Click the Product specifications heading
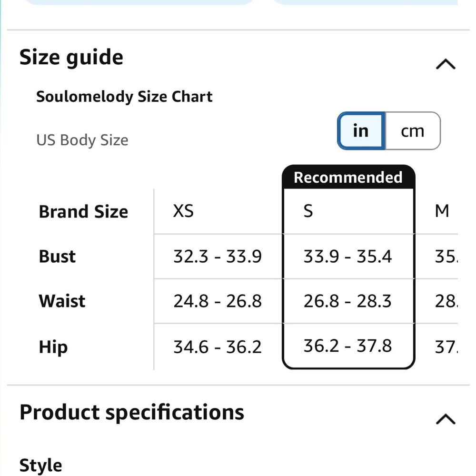 coord(132,412)
